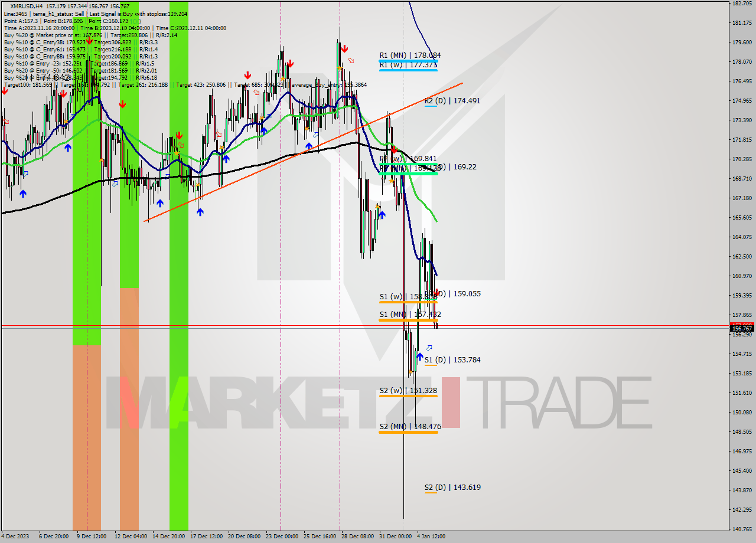Click 174.965 on the price axis
This screenshot has width=756, height=543.
(742, 100)
